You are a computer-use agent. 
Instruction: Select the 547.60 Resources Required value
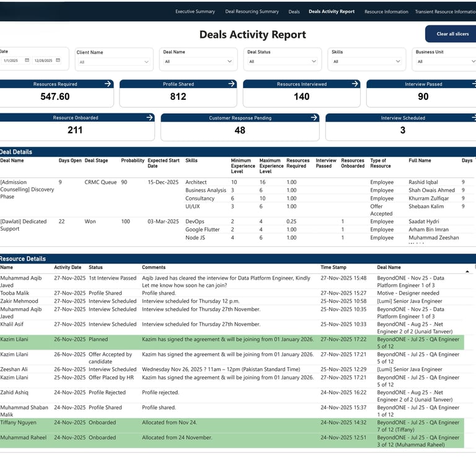55,97
